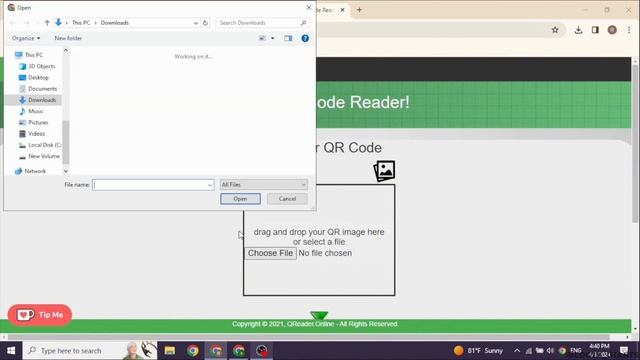Change the view layout icon
Image resolution: width=640 pixels, height=360 pixels.
tap(262, 38)
